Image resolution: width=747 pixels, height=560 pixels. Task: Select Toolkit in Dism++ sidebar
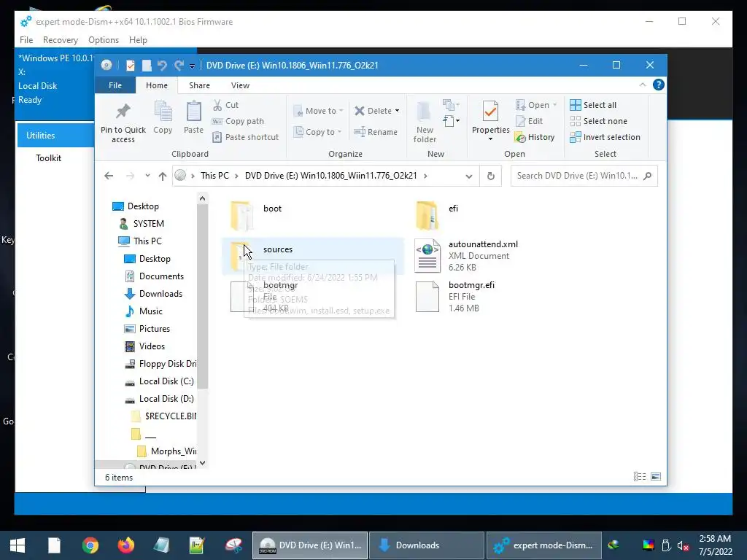click(x=49, y=158)
